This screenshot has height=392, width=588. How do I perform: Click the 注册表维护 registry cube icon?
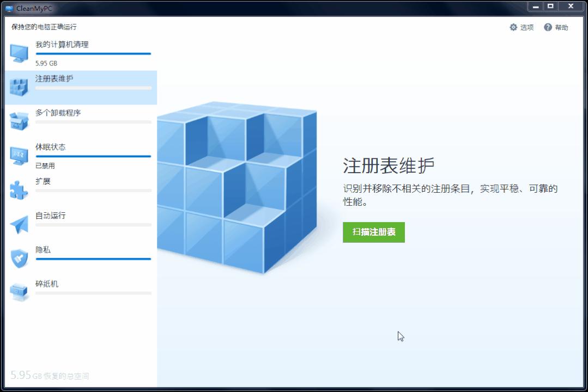coord(19,87)
